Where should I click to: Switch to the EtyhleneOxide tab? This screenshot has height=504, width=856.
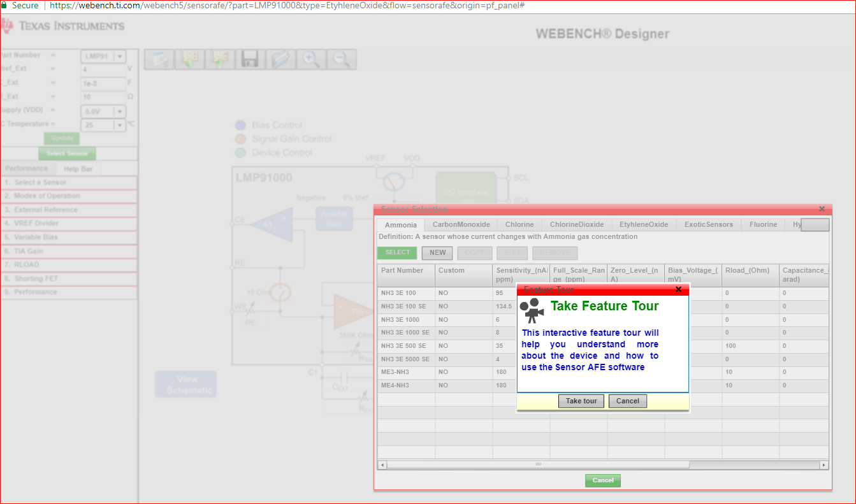[x=644, y=225]
